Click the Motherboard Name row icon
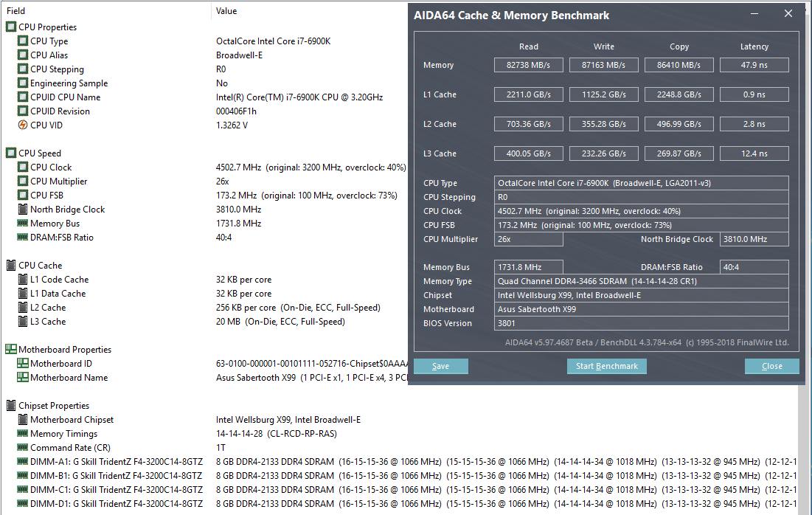This screenshot has width=812, height=515. click(23, 377)
